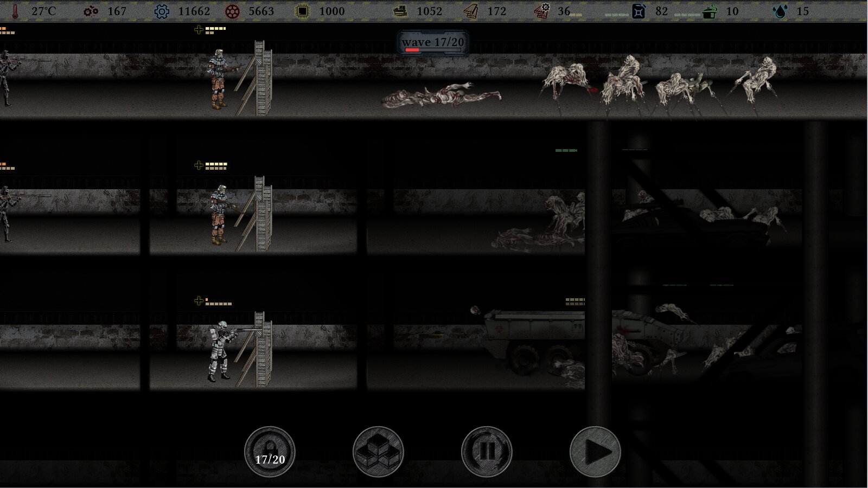The image size is (868, 488).
Task: Click the locked 17/20 padlock button
Action: pos(270,452)
